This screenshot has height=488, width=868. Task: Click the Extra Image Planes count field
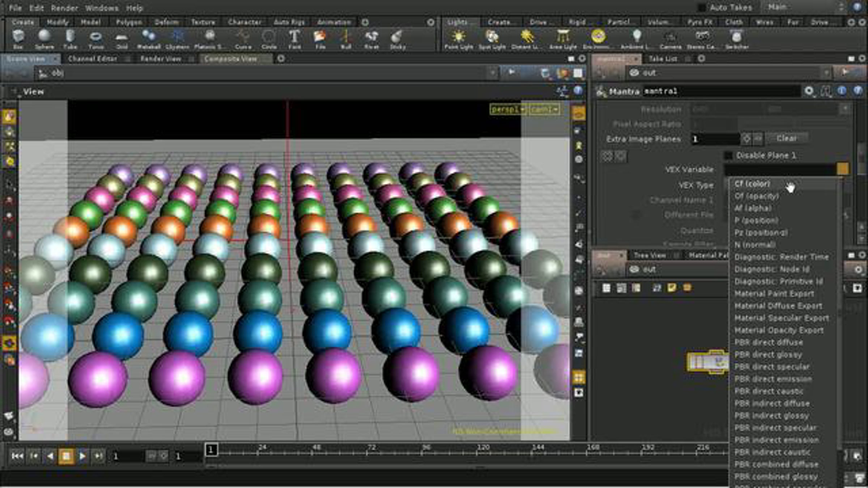[715, 139]
